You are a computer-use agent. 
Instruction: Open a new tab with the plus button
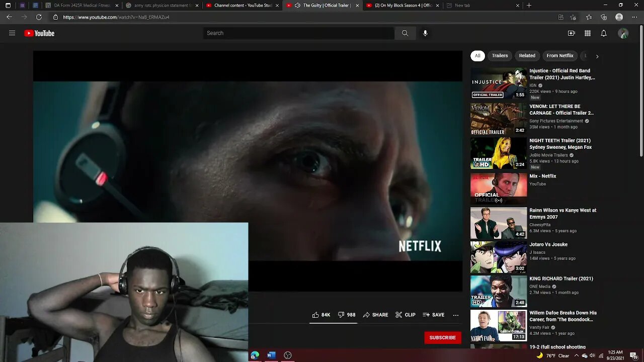coord(529,5)
